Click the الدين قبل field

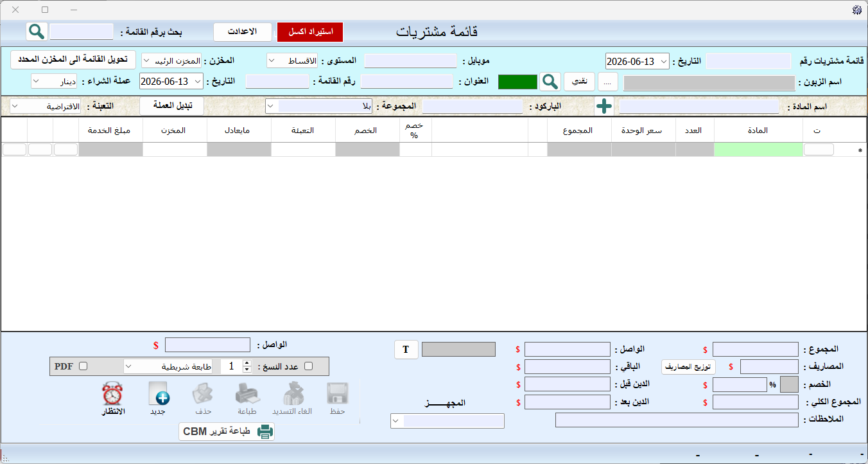(x=568, y=384)
